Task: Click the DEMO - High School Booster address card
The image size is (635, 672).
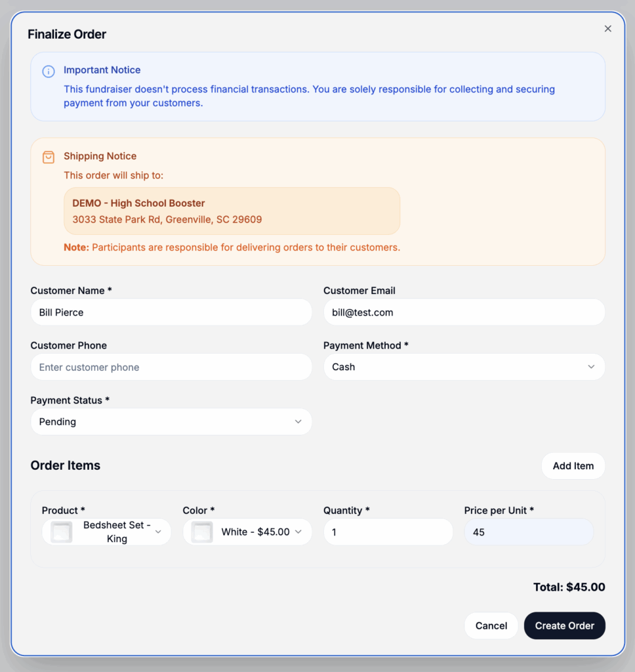Action: tap(232, 211)
